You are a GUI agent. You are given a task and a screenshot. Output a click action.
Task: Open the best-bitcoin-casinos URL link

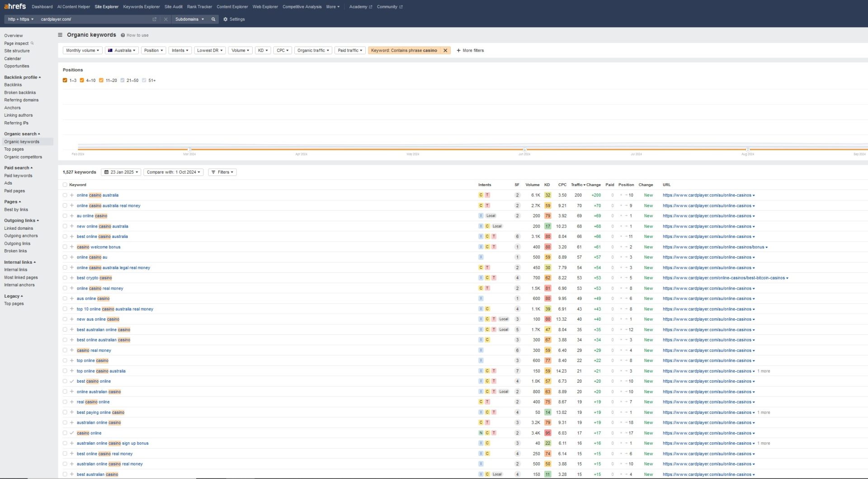click(724, 278)
